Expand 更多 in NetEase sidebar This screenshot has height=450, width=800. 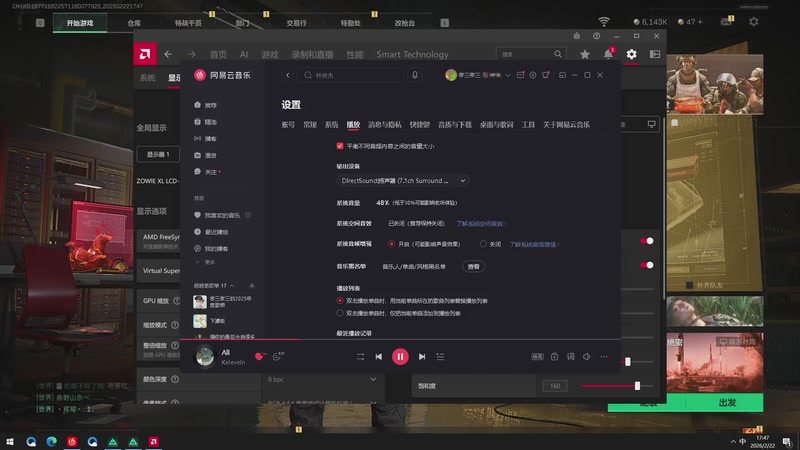point(205,262)
